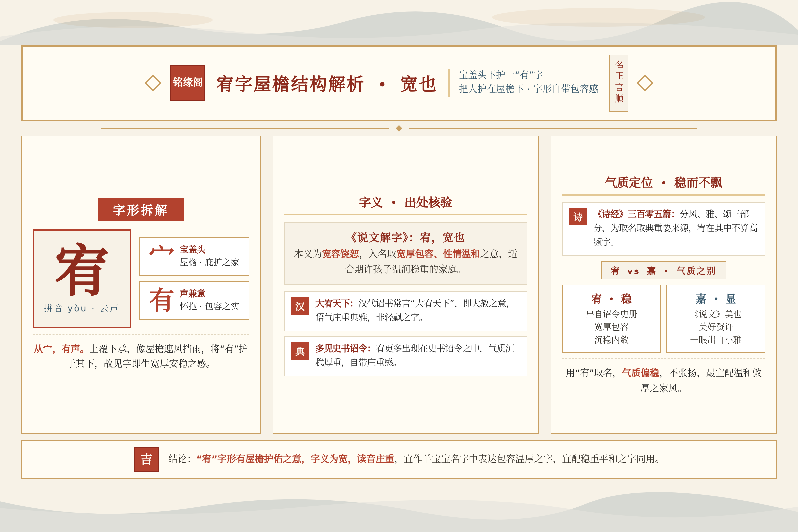This screenshot has width=798, height=532.
Task: Click the 气质定位 · 稳而不飘 section heading
Action: click(663, 183)
